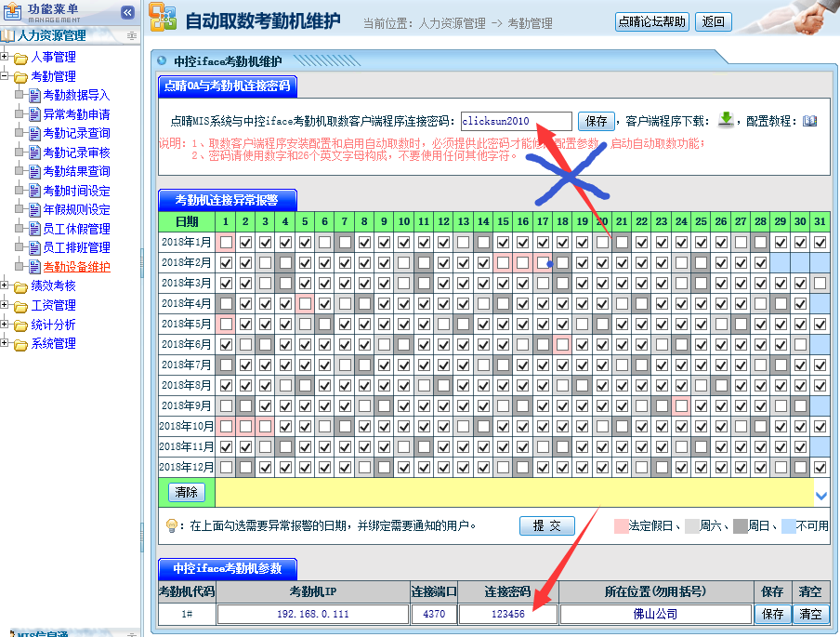Expand the 人事管理 tree node
The width and height of the screenshot is (840, 637).
6,58
